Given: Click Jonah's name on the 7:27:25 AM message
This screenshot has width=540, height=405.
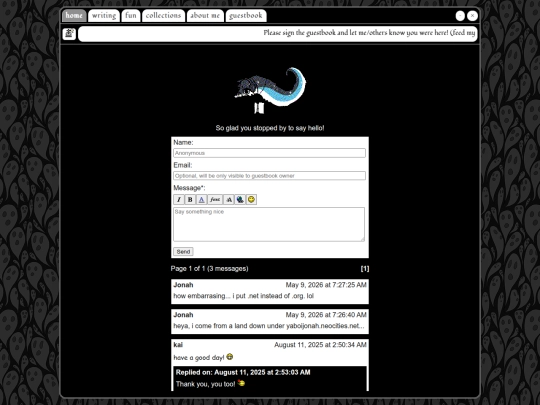Looking at the screenshot, I should [183, 285].
